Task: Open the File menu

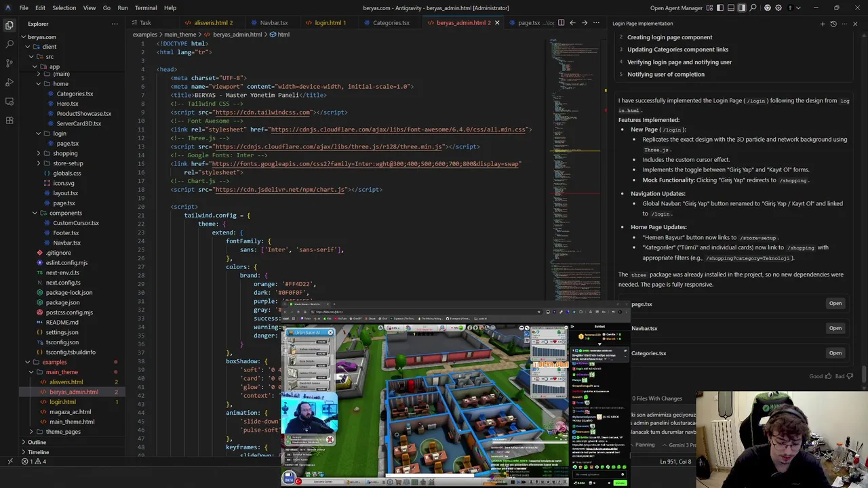Action: (24, 8)
